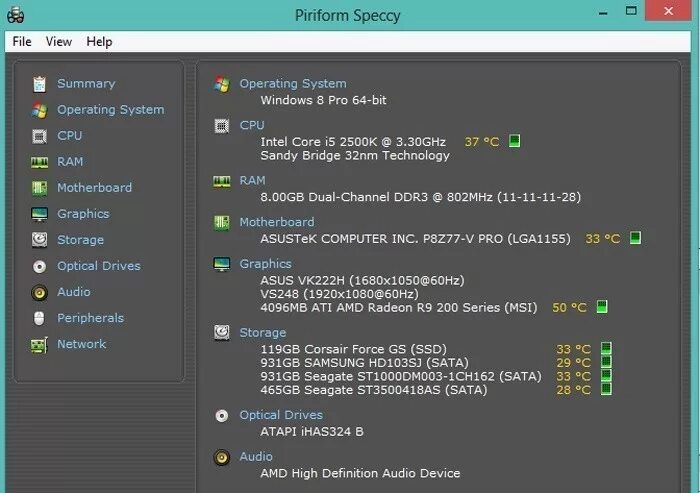Click the Audio speaker icon in sidebar
This screenshot has width=700, height=493.
39,292
